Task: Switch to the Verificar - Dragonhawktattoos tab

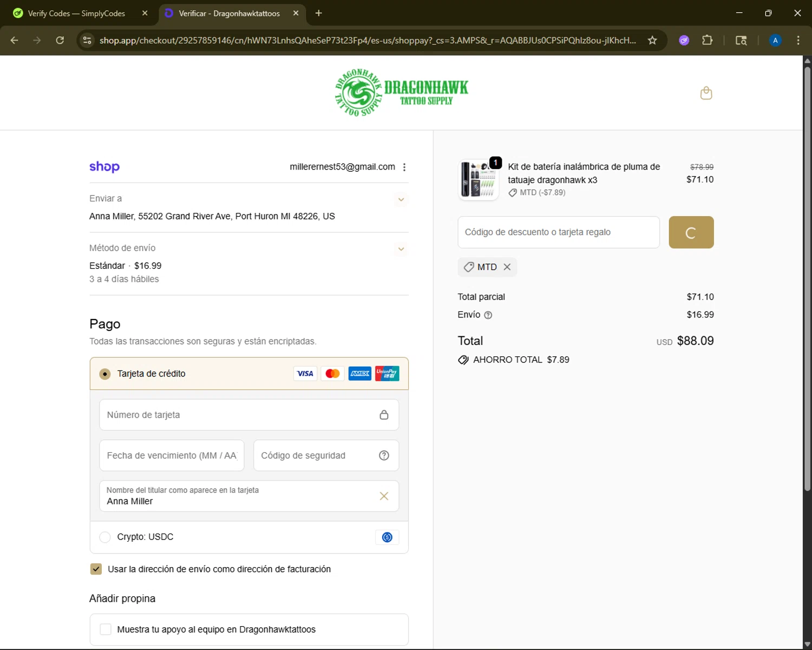Action: (232, 13)
